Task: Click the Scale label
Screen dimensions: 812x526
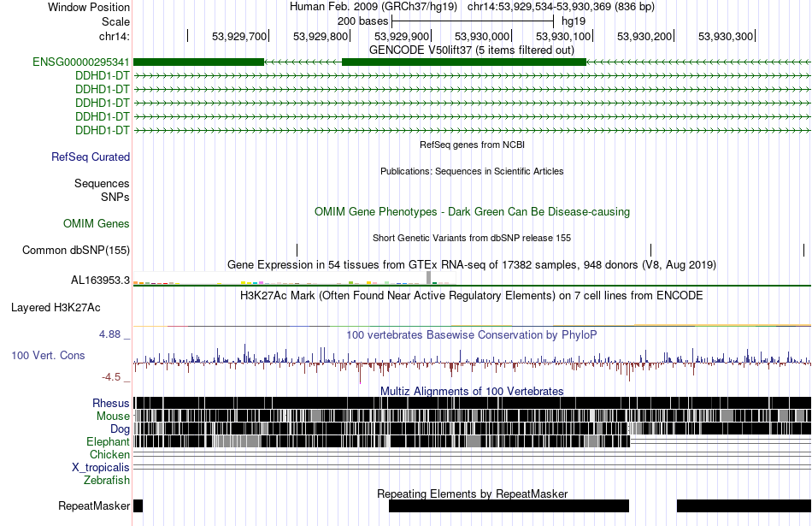Action: (x=115, y=21)
